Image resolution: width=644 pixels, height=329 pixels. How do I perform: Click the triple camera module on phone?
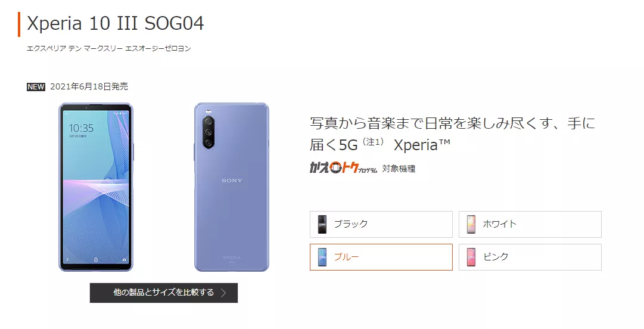click(x=209, y=132)
